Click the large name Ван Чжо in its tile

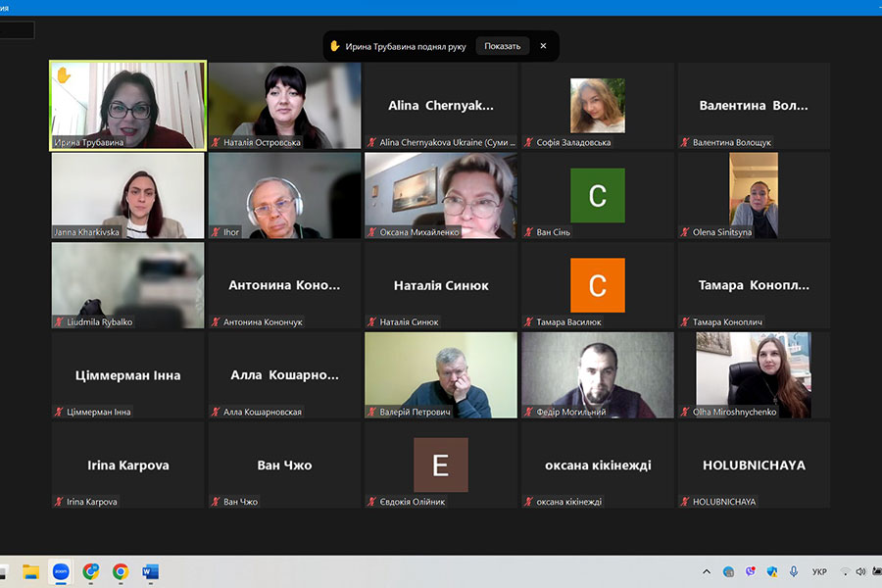(284, 465)
